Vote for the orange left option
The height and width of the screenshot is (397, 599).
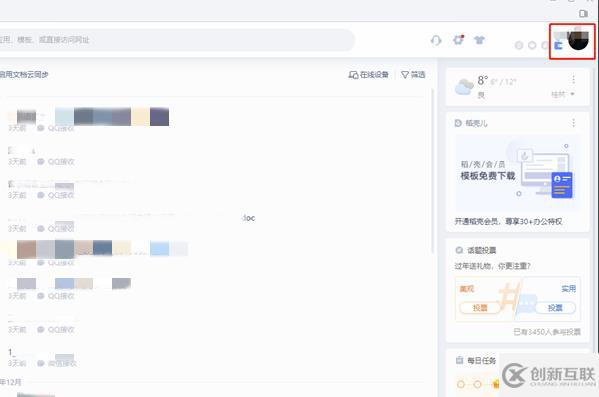479,308
